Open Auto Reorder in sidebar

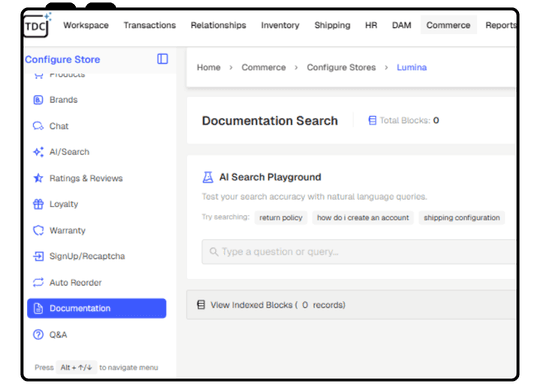tap(75, 282)
